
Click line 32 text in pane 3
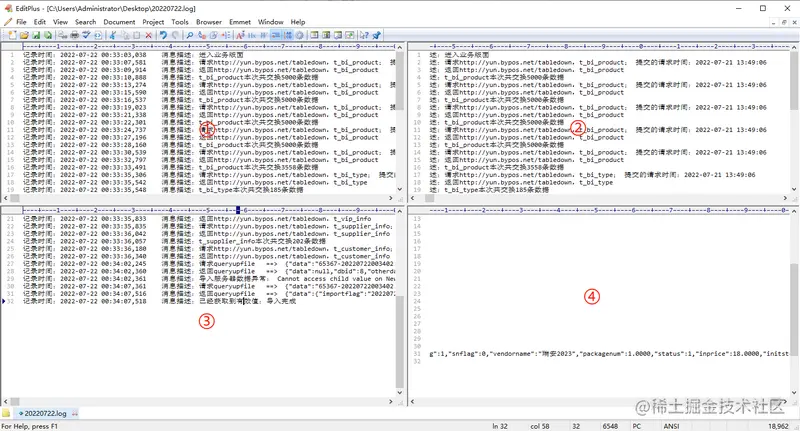click(x=159, y=301)
